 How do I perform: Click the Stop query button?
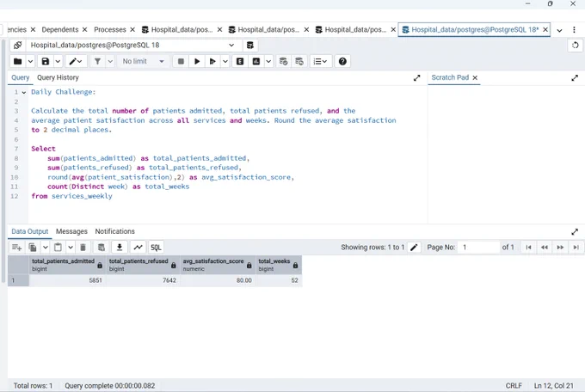point(181,61)
